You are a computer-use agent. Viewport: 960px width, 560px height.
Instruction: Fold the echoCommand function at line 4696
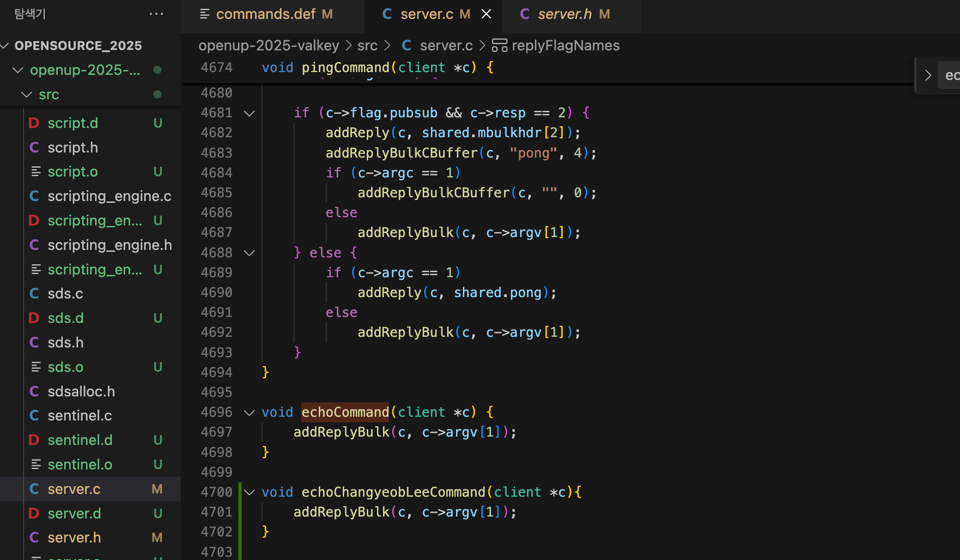click(x=249, y=413)
